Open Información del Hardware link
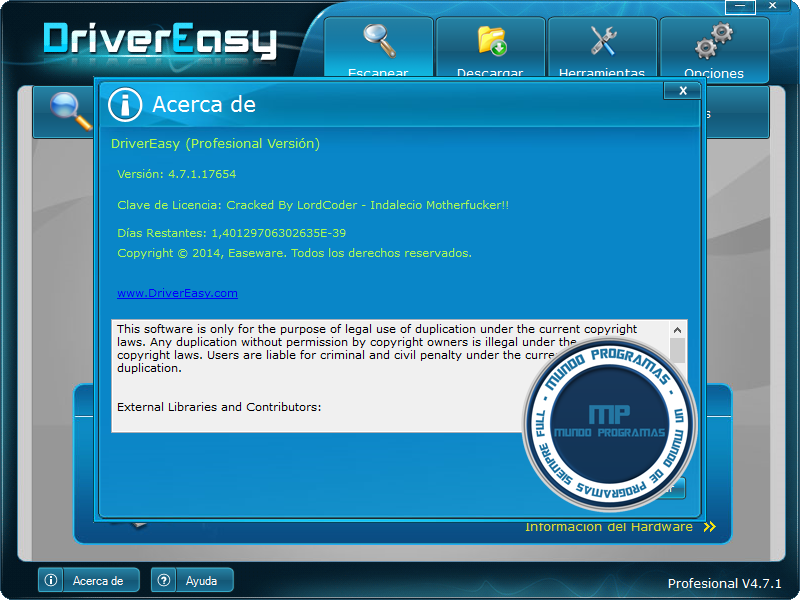The height and width of the screenshot is (600, 800). coord(609,527)
